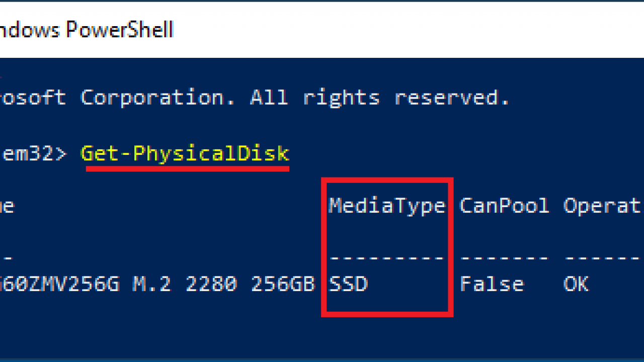Click the word reserved in copyright line
Screen dimensions: 644x362
[x=452, y=97]
